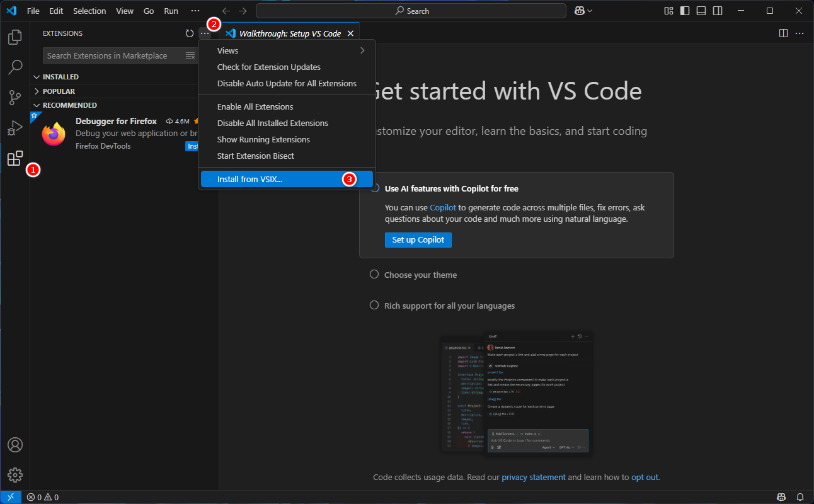Open the Explorer view in activity bar
Image resolution: width=814 pixels, height=504 pixels.
point(15,37)
